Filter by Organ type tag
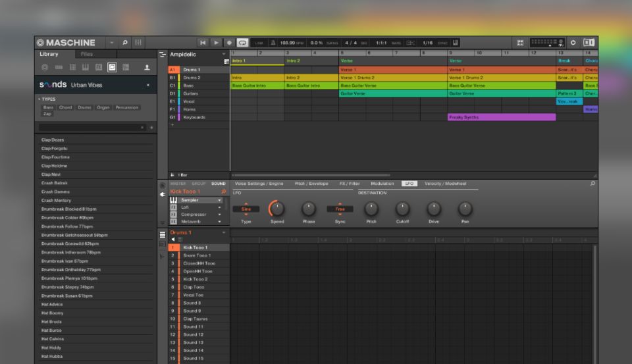The width and height of the screenshot is (632, 364). pyautogui.click(x=103, y=108)
